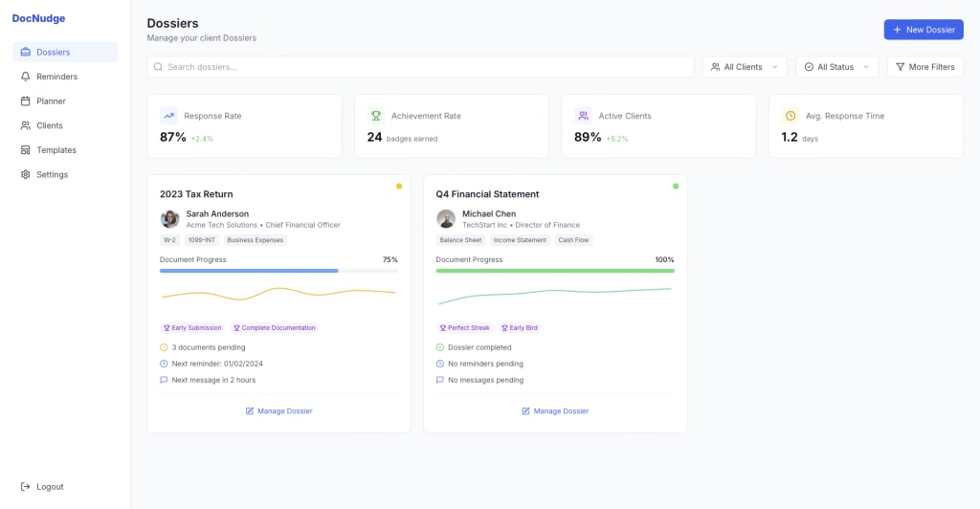Navigate to Clients page
Screen dimensions: 980x509
coord(65,125)
